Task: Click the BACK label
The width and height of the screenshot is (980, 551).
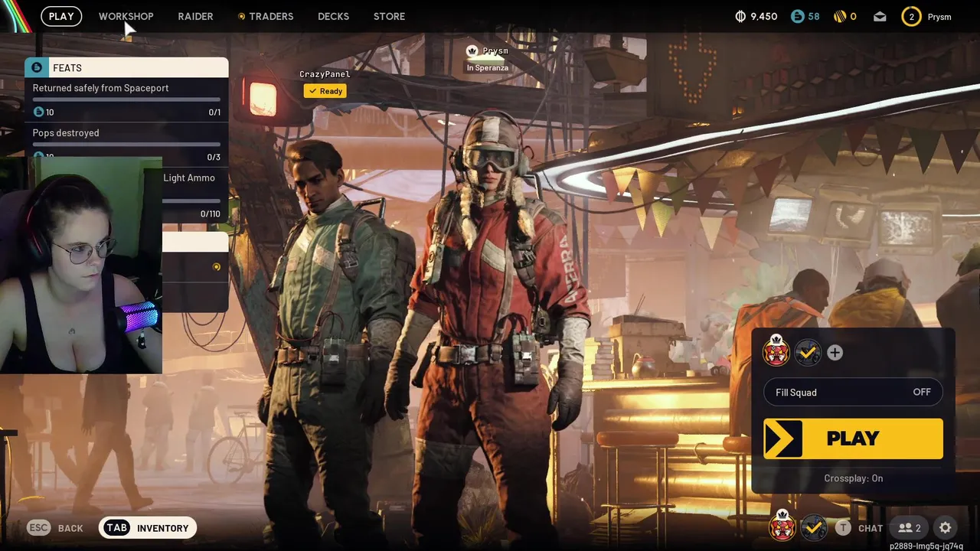Action: pyautogui.click(x=70, y=528)
